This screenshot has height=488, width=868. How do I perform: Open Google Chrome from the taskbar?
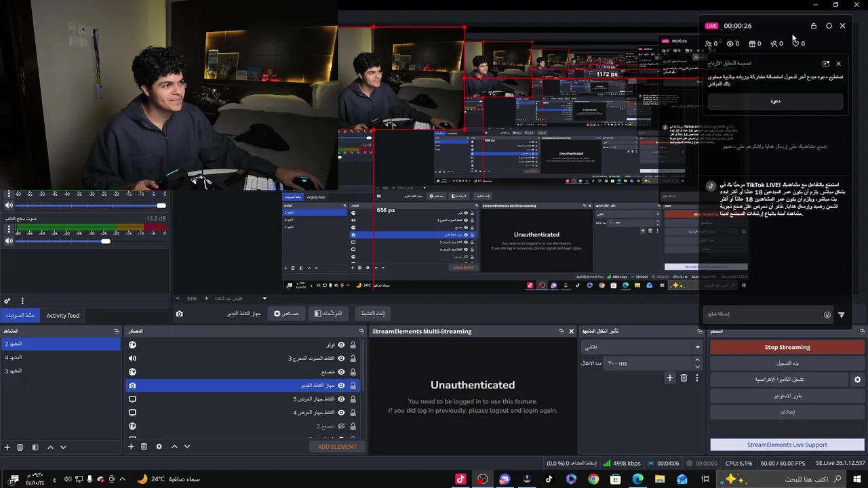[593, 479]
